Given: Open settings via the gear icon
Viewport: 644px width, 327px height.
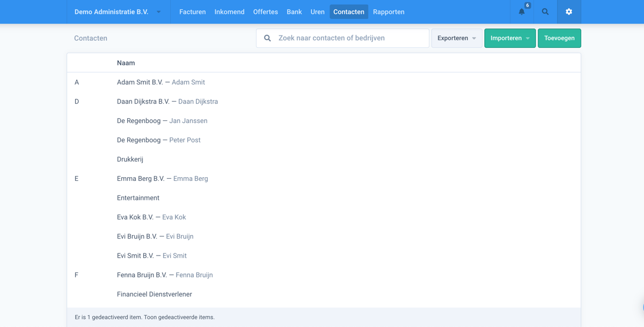Looking at the screenshot, I should tap(568, 11).
